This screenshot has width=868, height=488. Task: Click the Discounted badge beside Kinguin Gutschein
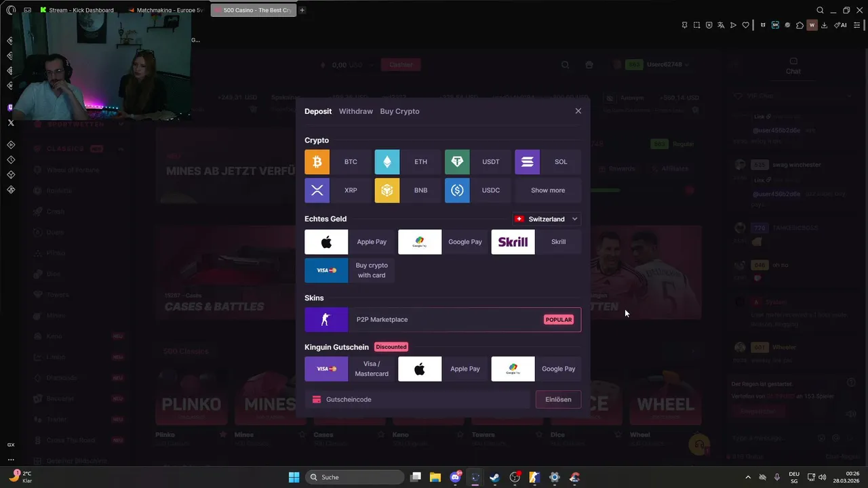pyautogui.click(x=391, y=347)
